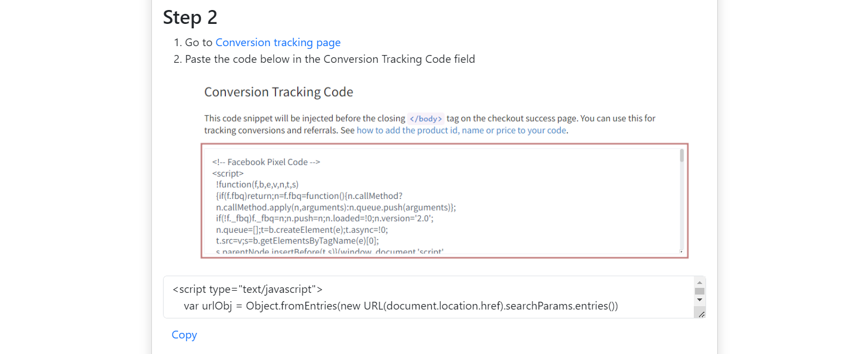Click the 'how to add the product id' link
This screenshot has height=354, width=868.
(x=461, y=131)
